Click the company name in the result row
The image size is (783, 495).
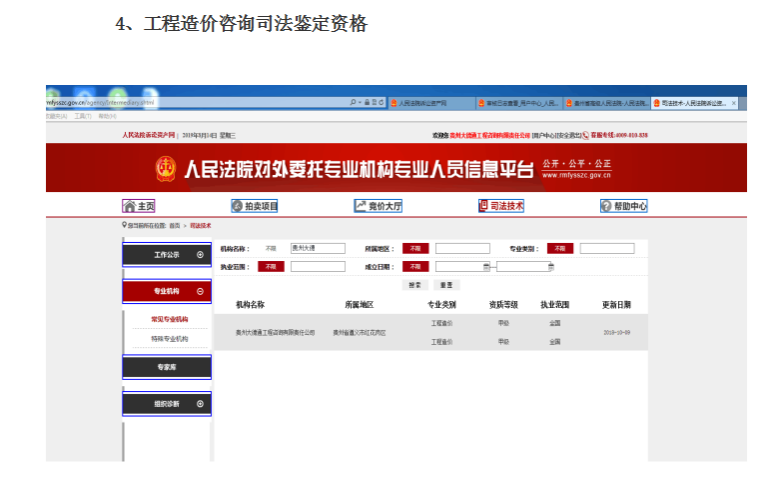276,333
